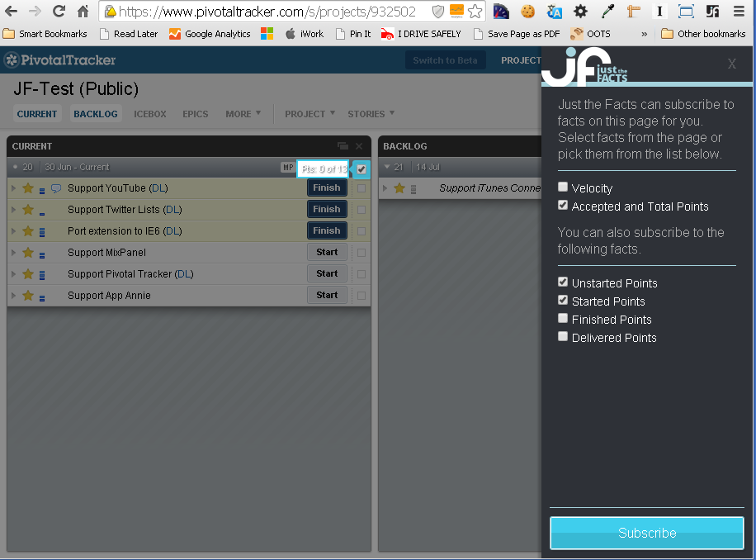Select the Support Pivotal Tracker story checkbox

361,274
